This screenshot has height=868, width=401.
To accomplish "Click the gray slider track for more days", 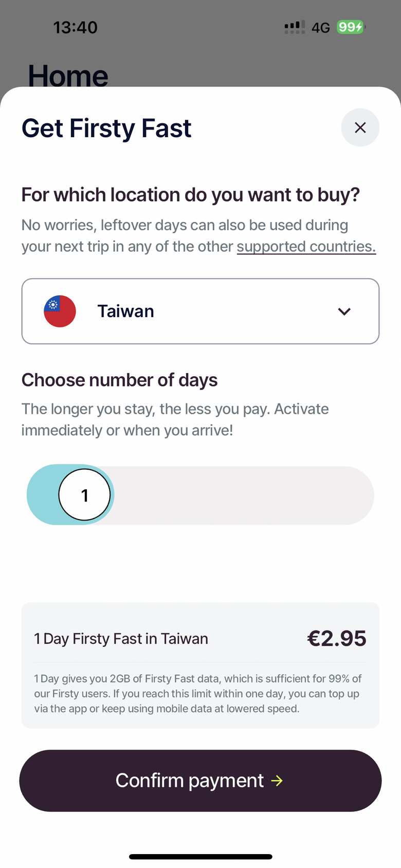I will [244, 495].
